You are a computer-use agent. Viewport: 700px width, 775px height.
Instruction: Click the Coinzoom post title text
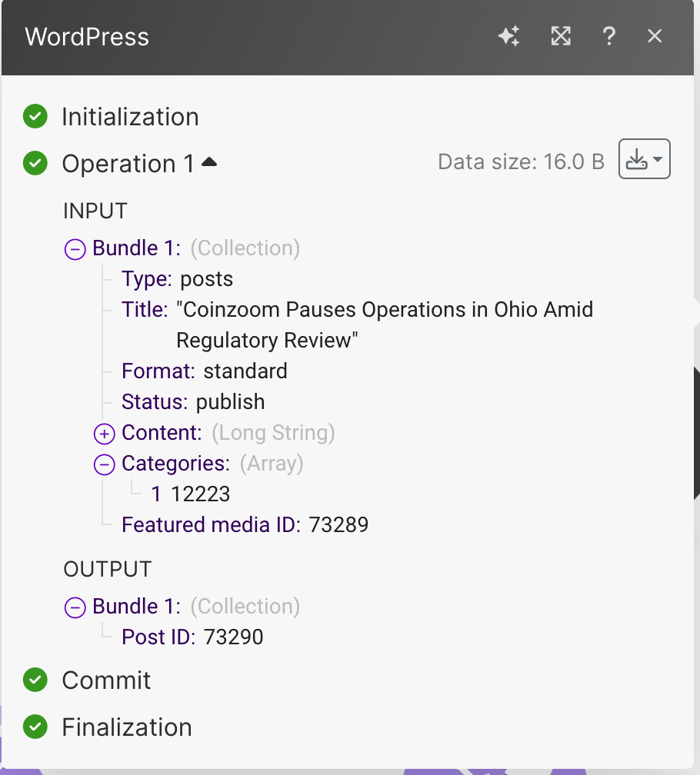point(385,311)
